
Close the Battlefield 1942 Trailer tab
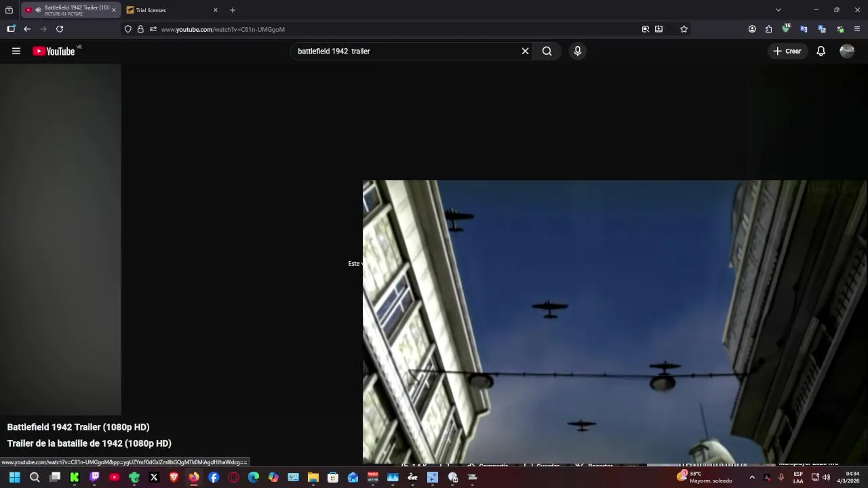click(x=114, y=10)
